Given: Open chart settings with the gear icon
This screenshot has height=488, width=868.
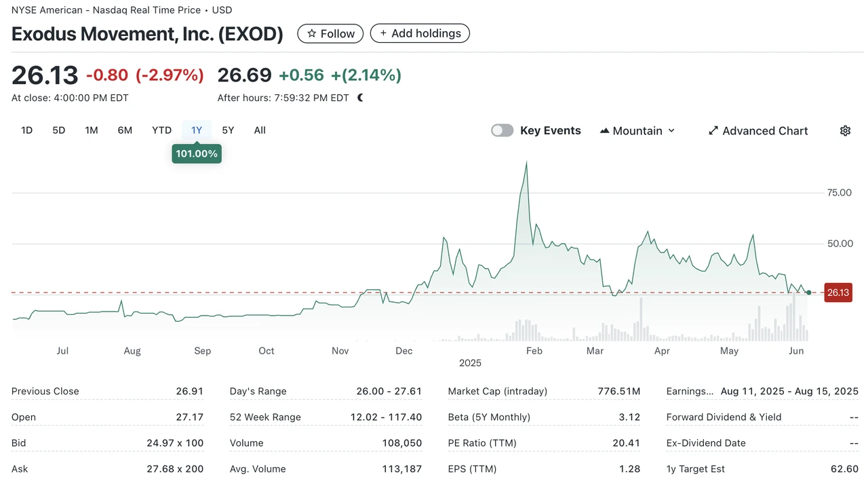Looking at the screenshot, I should [845, 130].
